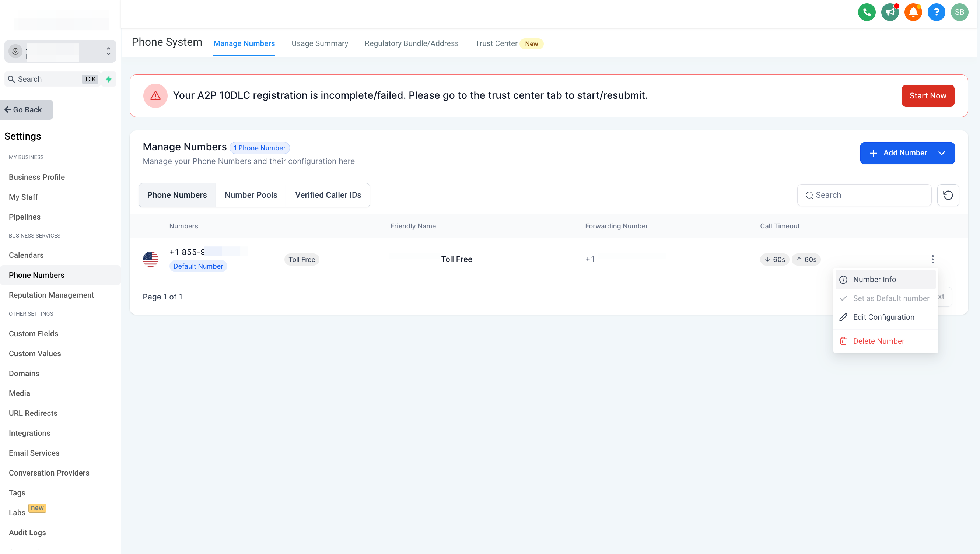Click the green phone dialer icon
The image size is (980, 554).
867,12
